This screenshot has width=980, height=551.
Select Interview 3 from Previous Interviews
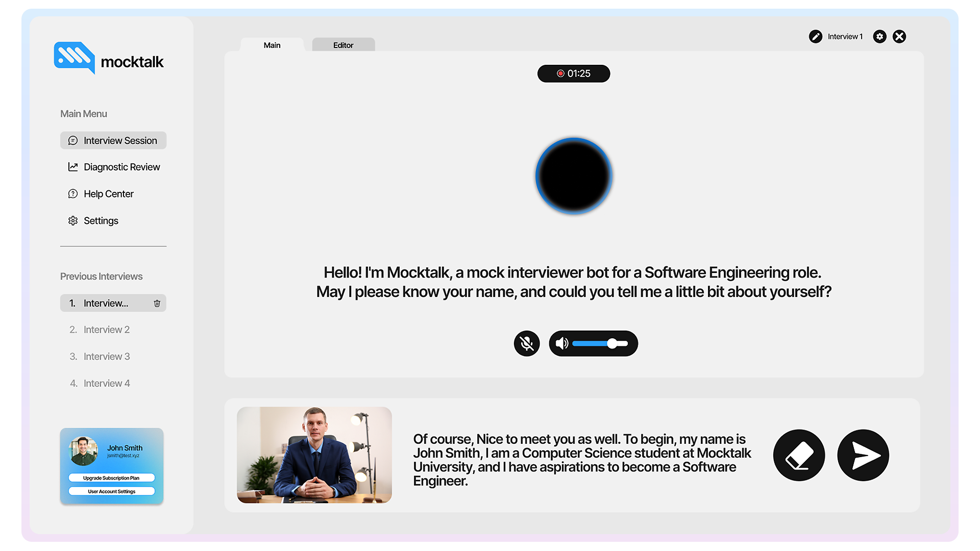[x=106, y=356]
